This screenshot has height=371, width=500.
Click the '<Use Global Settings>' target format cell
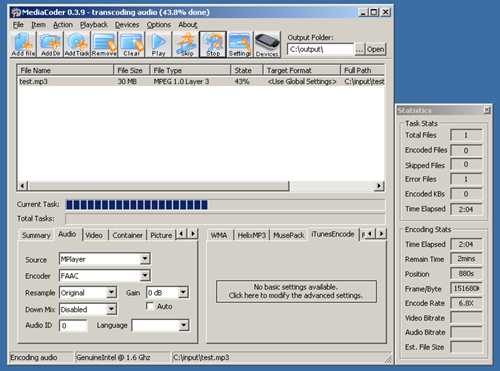tap(302, 81)
